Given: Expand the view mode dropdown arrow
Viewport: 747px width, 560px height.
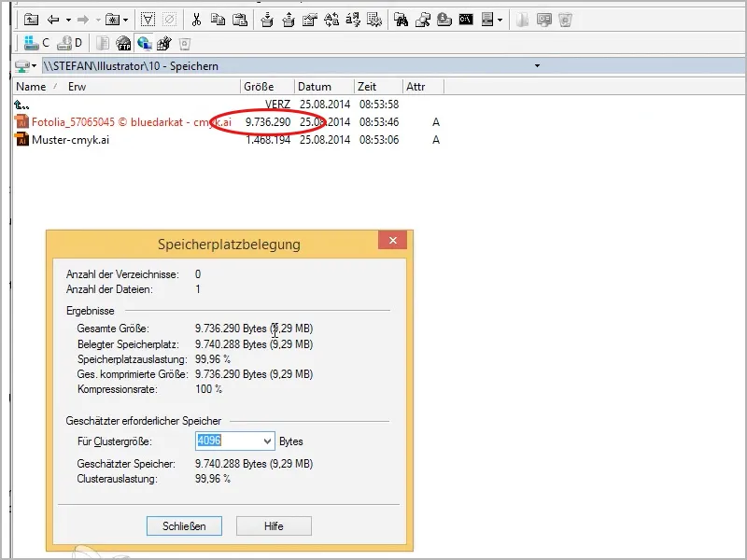Looking at the screenshot, I should tap(500, 20).
